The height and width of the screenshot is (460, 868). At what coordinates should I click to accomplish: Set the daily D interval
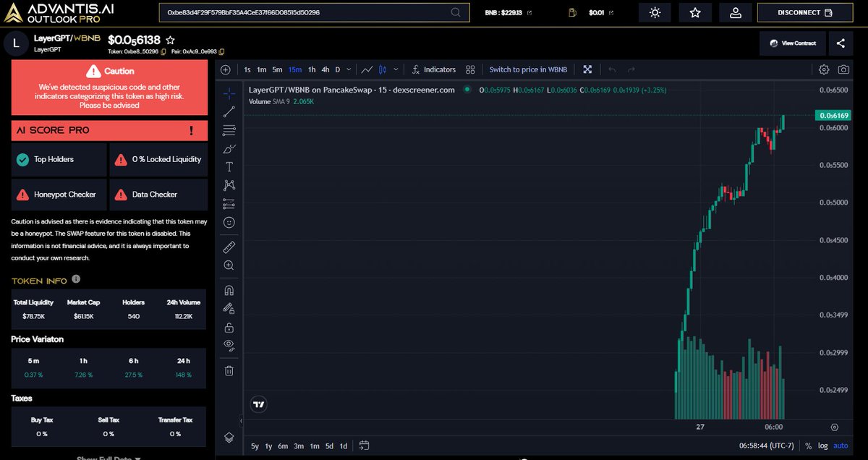338,69
